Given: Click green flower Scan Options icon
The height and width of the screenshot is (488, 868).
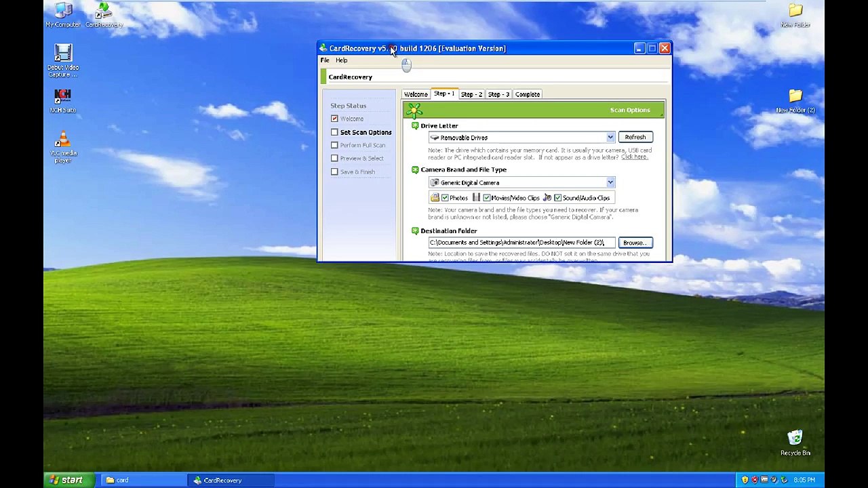Looking at the screenshot, I should coord(414,110).
